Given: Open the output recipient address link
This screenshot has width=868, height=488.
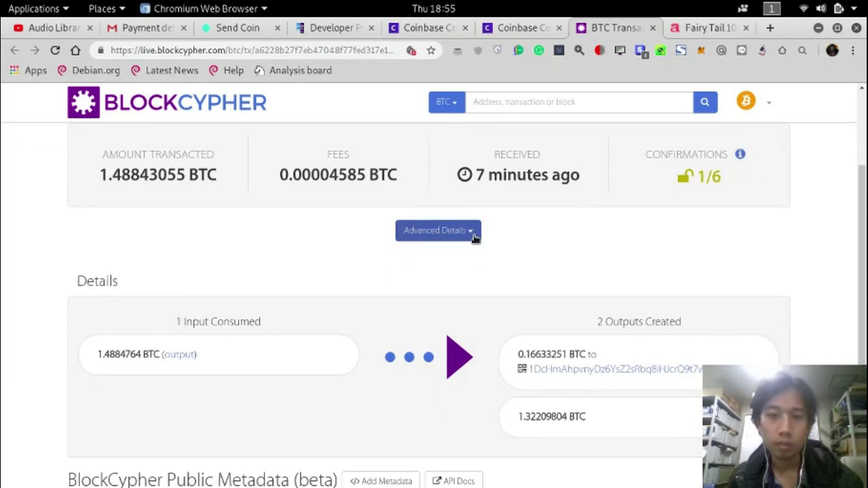Looking at the screenshot, I should pyautogui.click(x=616, y=369).
